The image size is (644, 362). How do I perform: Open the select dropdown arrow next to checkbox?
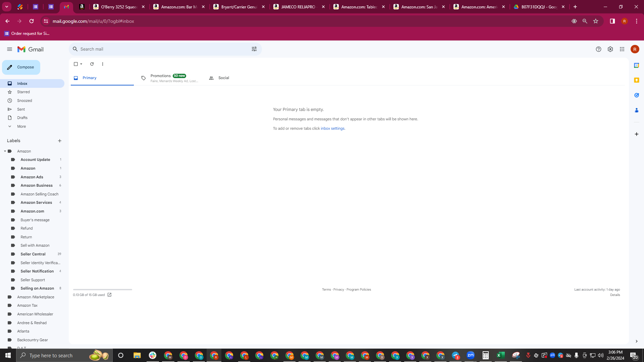pos(81,64)
